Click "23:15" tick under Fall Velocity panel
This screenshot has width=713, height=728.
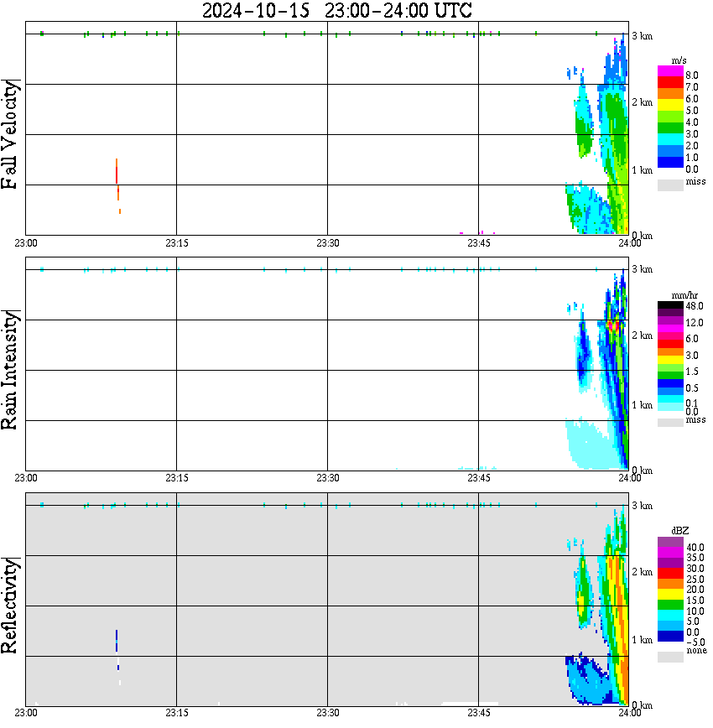pos(176,243)
